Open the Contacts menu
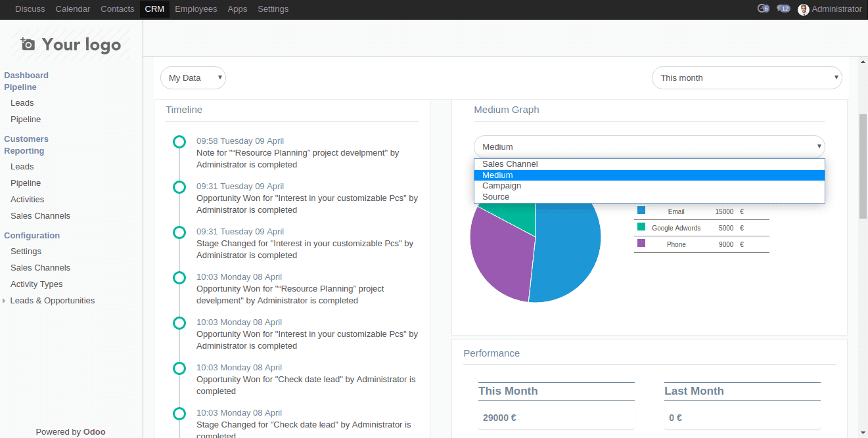 click(x=118, y=9)
